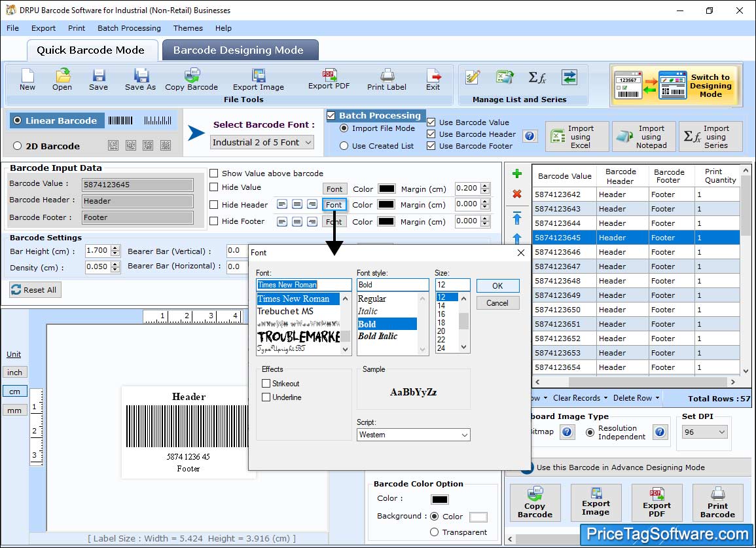Open the Set DPI dropdown

pyautogui.click(x=704, y=432)
